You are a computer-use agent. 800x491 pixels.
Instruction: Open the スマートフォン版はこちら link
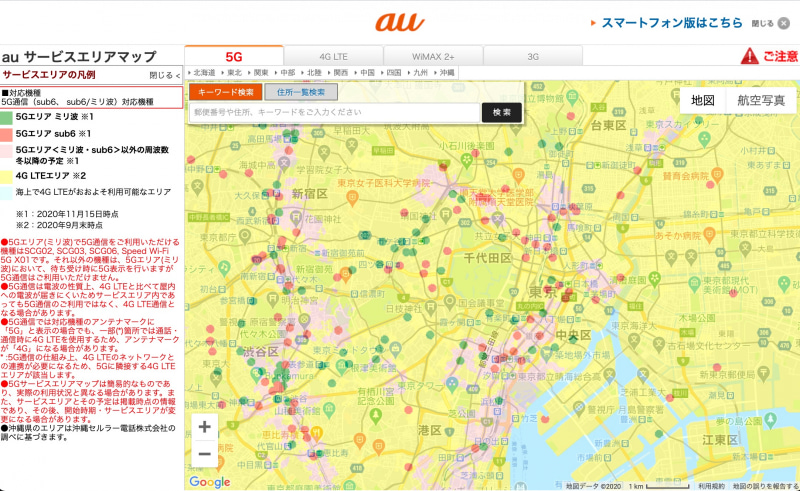672,23
